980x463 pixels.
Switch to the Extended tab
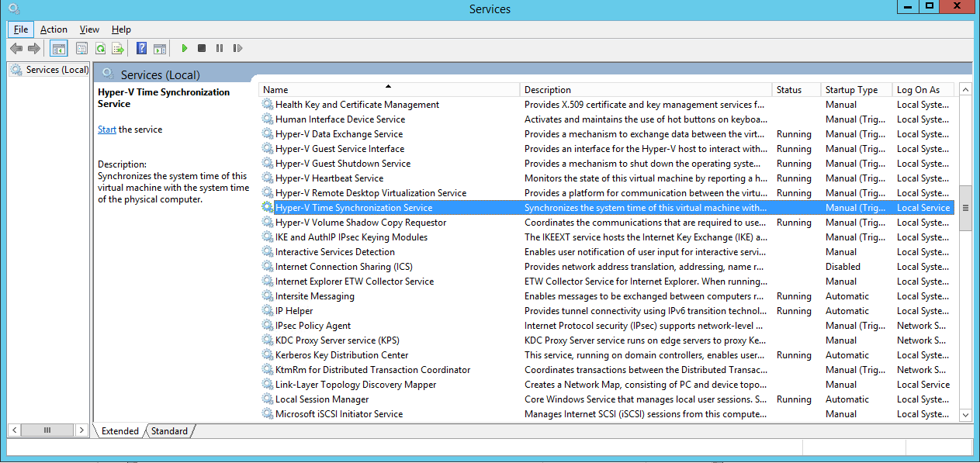coord(119,430)
